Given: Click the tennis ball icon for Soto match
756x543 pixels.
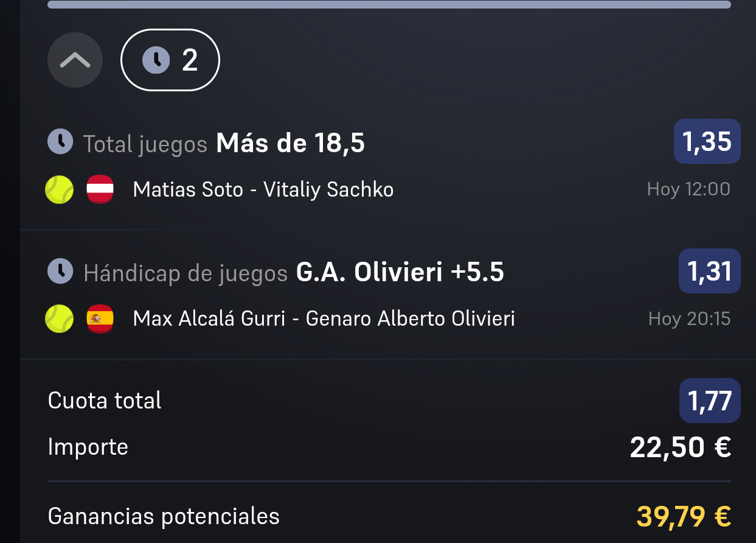Looking at the screenshot, I should (60, 189).
